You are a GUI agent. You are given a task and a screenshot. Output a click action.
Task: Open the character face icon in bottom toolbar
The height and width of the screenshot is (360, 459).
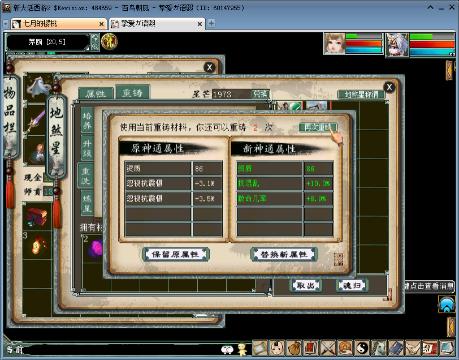click(277, 348)
